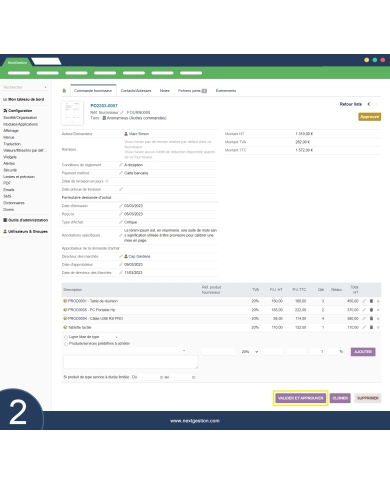Open the Ligne libre type dropdown

(x=109, y=337)
